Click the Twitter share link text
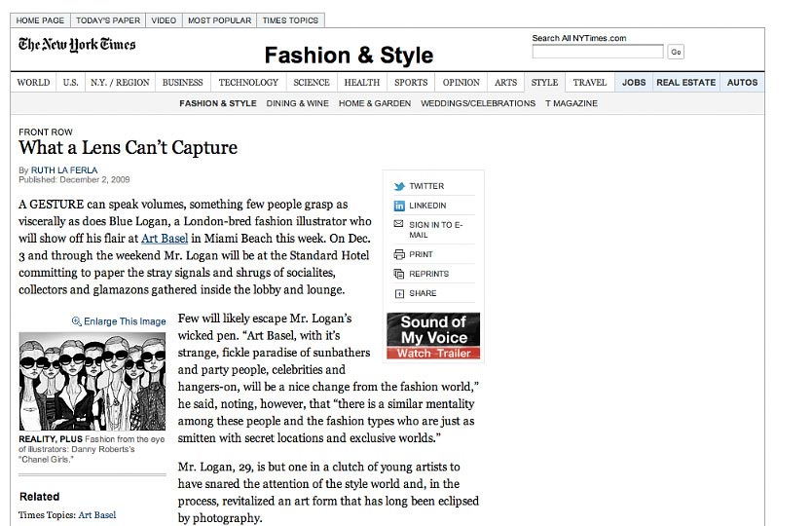Viewport: 812px width, 526px height. tap(426, 186)
